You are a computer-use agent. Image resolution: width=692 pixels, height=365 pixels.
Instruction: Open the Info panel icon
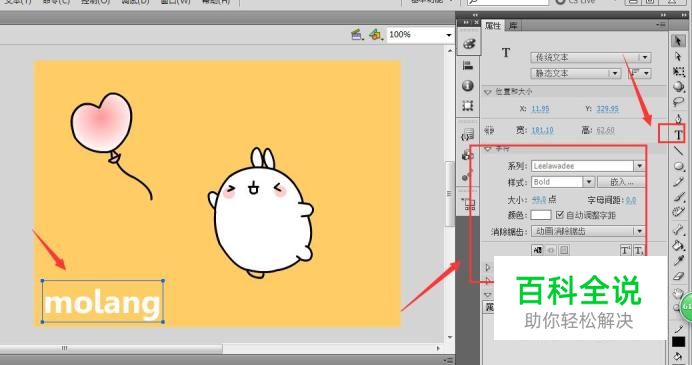(x=468, y=86)
